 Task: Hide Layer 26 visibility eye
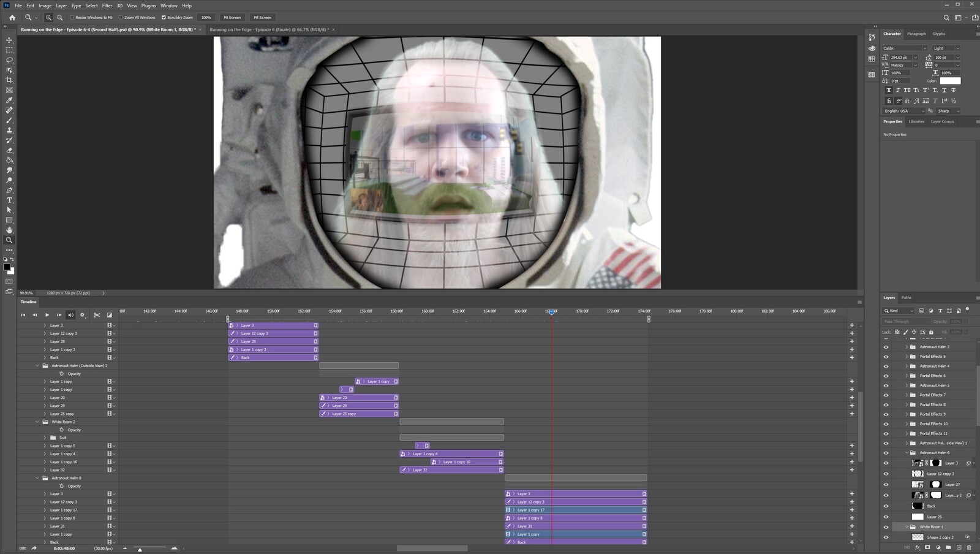886,517
